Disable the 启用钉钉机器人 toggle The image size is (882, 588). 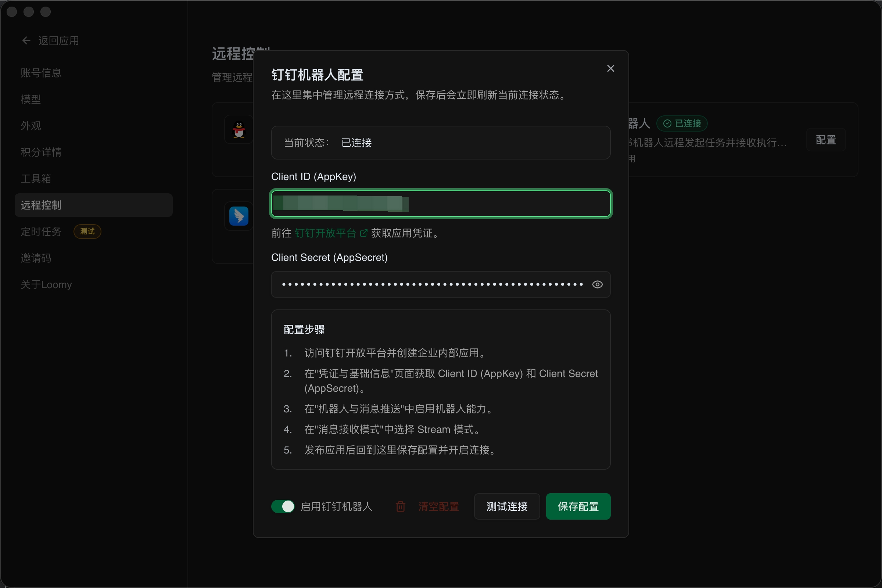click(x=283, y=506)
